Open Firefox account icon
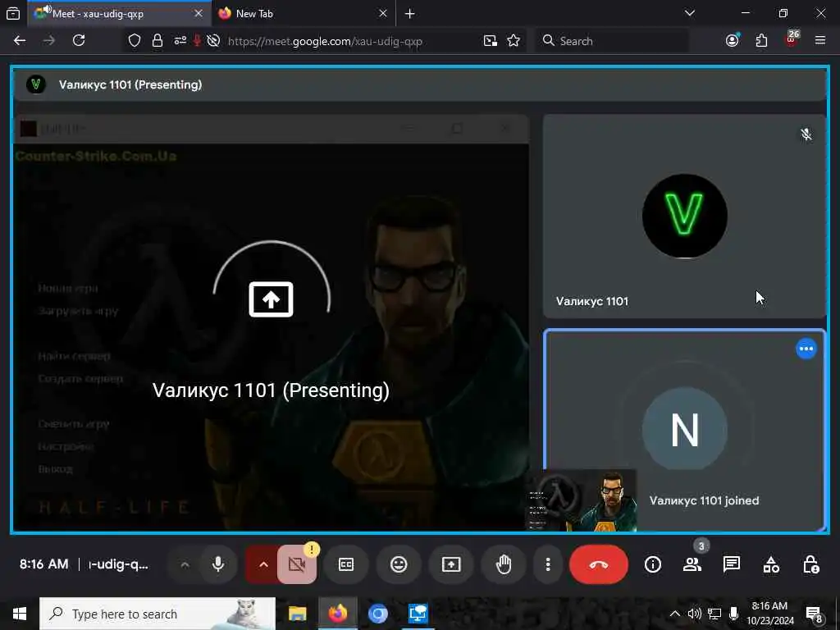This screenshot has width=840, height=630. point(733,41)
